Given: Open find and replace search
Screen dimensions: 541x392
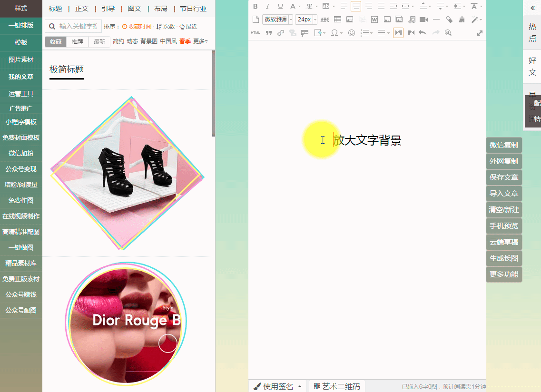Looking at the screenshot, I should [x=448, y=32].
